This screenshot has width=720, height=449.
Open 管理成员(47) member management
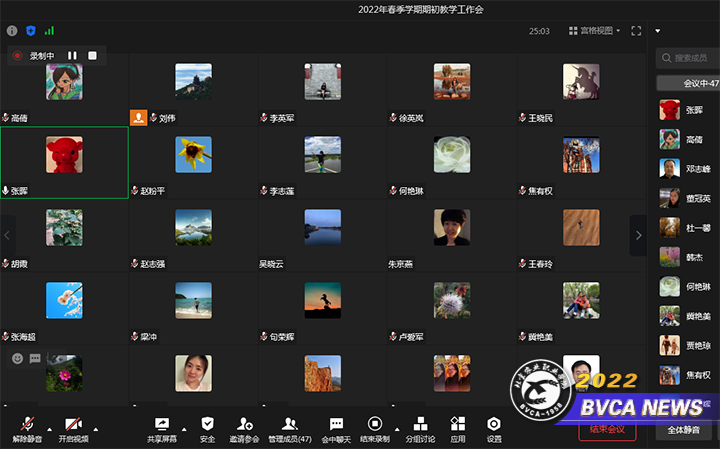[x=289, y=427]
